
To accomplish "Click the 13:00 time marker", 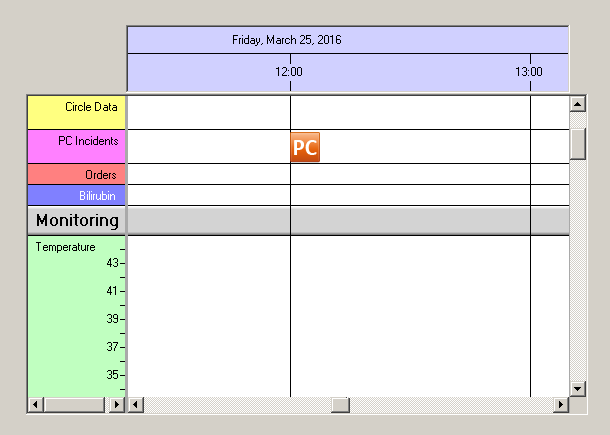I will (529, 72).
